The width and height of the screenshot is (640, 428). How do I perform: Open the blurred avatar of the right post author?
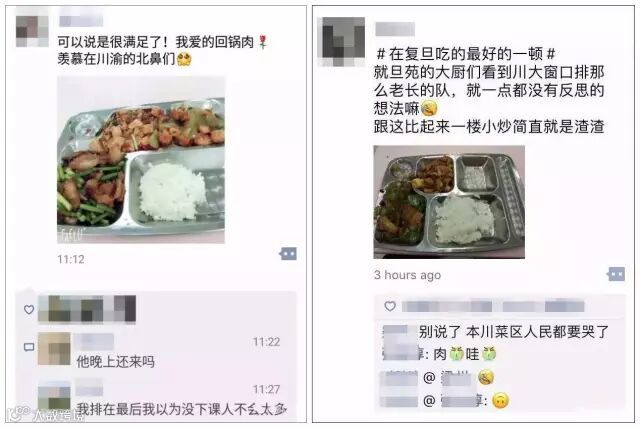tap(342, 42)
